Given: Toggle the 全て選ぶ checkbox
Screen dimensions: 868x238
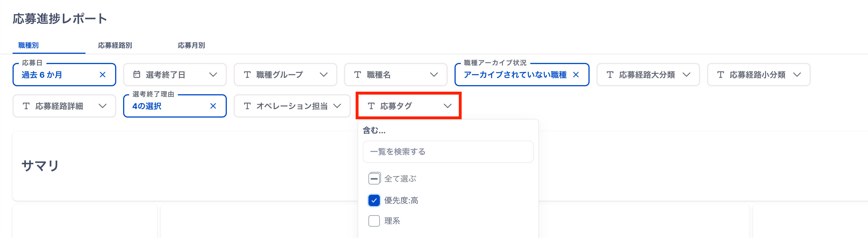Looking at the screenshot, I should click(374, 178).
